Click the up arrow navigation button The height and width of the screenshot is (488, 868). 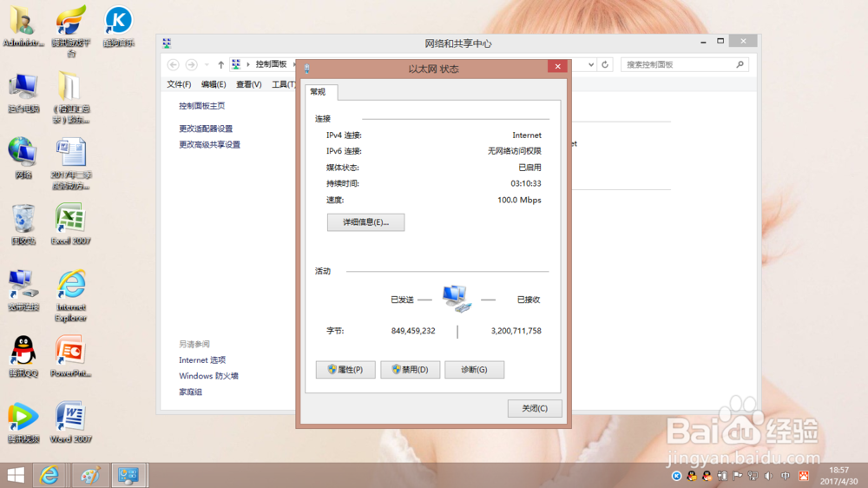[x=220, y=65]
